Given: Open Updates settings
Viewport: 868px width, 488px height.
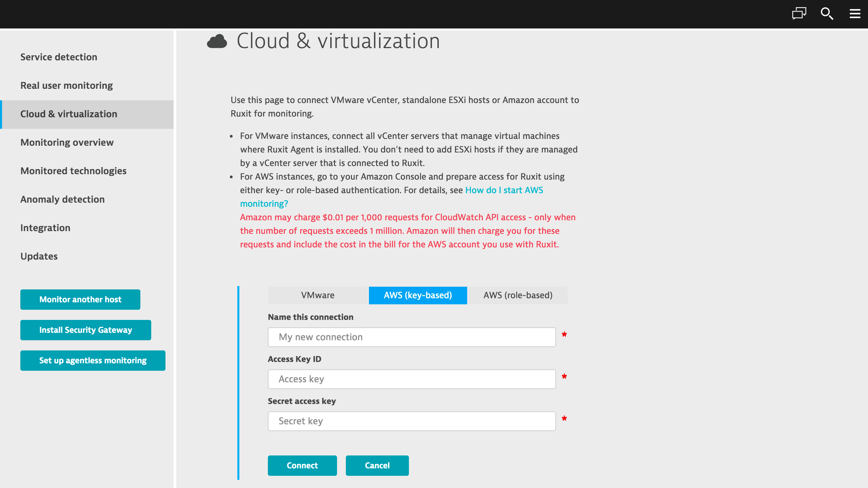Looking at the screenshot, I should click(87, 256).
